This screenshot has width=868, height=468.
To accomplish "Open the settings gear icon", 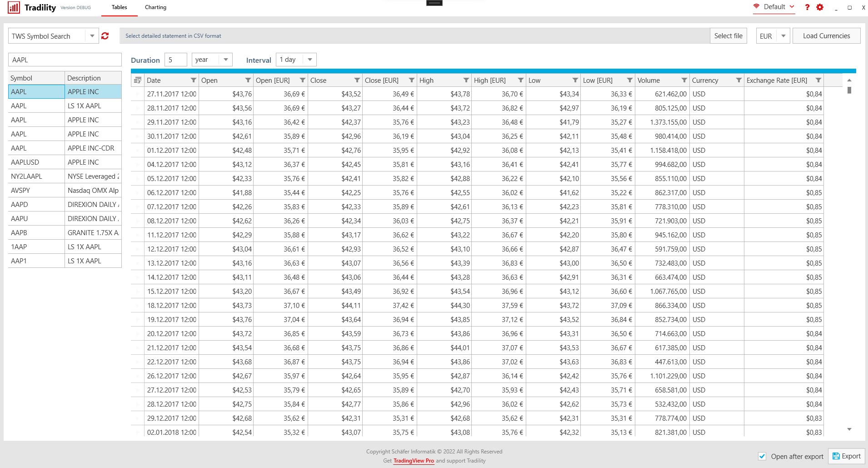I will [x=820, y=7].
